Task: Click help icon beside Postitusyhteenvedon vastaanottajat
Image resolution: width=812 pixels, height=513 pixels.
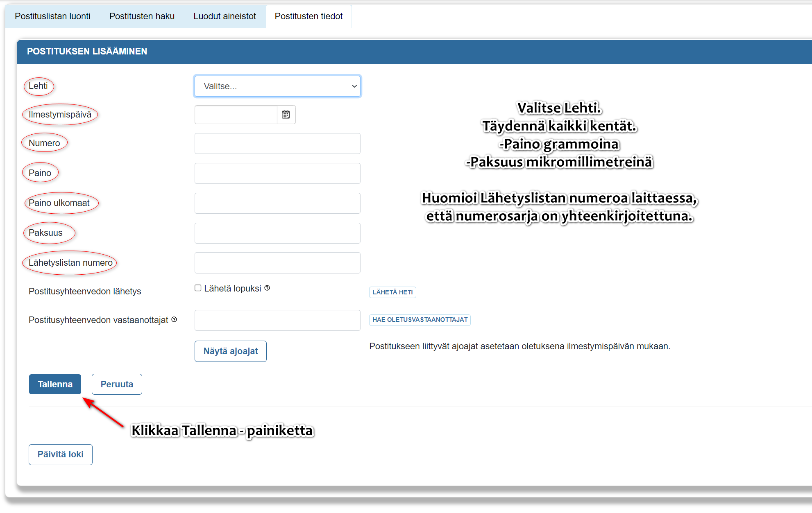Action: [174, 319]
